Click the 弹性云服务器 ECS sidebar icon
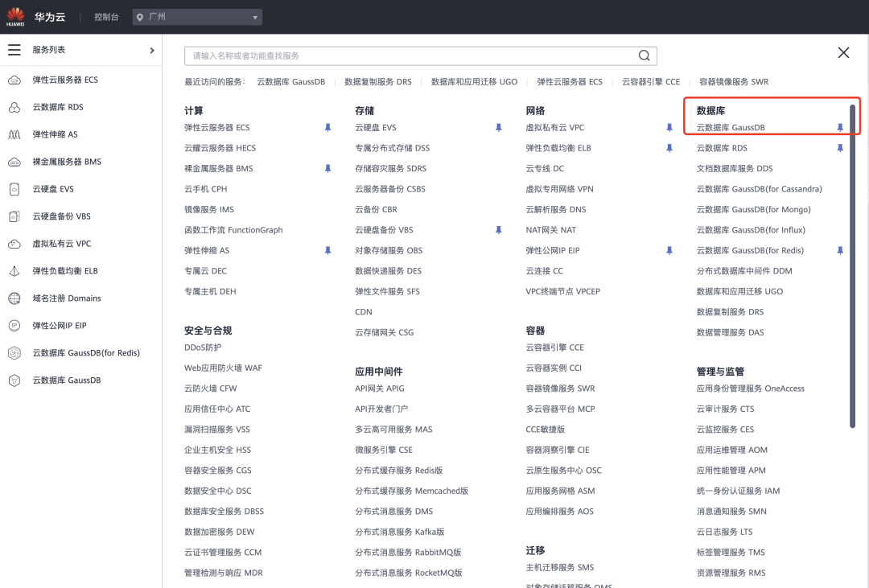Screen dimensions: 869x588 (x=14, y=80)
